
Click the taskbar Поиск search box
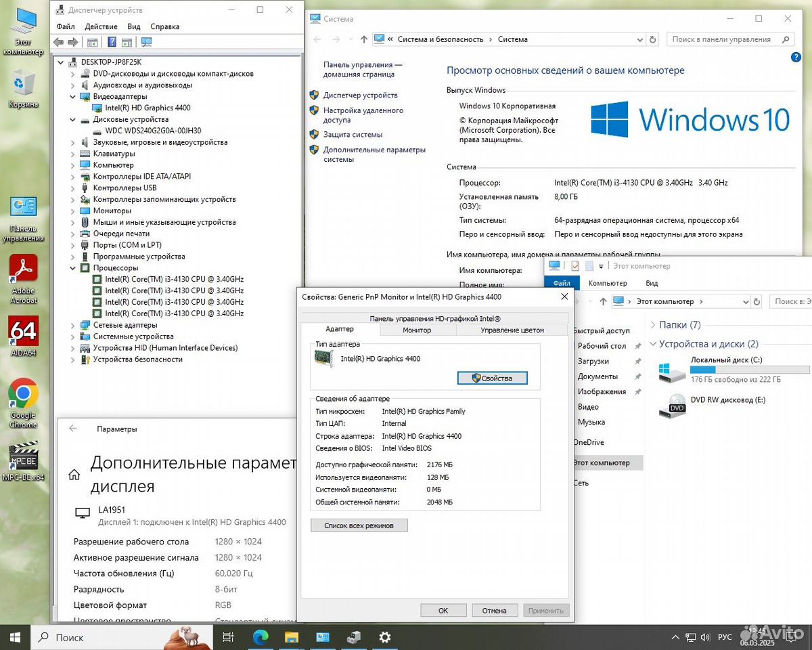pos(122,637)
